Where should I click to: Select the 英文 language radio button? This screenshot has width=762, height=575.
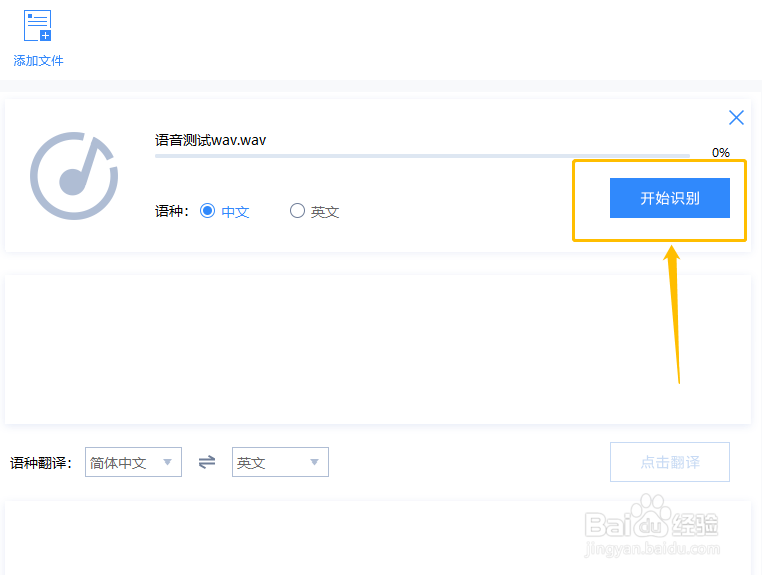click(x=297, y=211)
